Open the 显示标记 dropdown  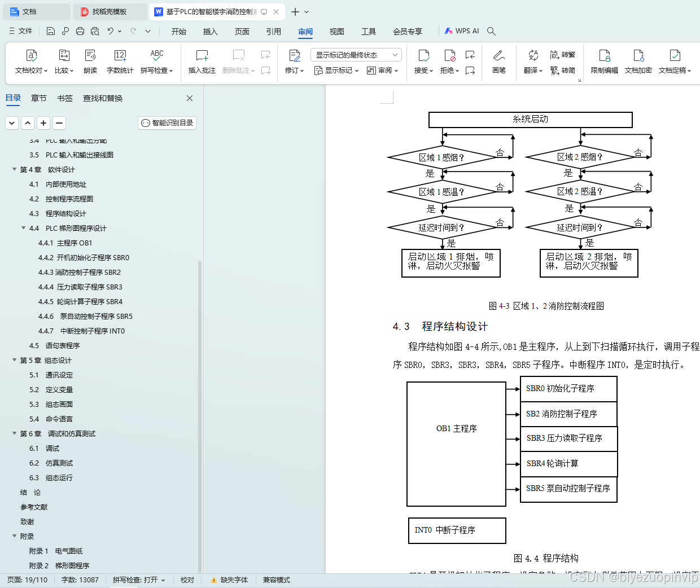336,71
